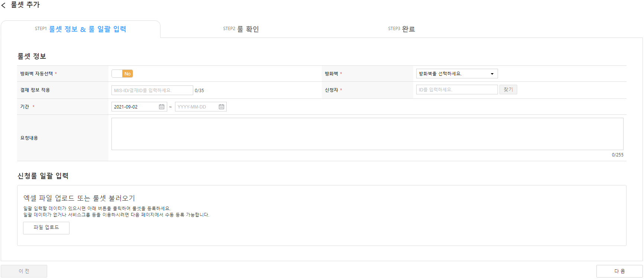Switch to the STEP2 룰 확인 tab
Image resolution: width=644 pixels, height=279 pixels.
241,29
